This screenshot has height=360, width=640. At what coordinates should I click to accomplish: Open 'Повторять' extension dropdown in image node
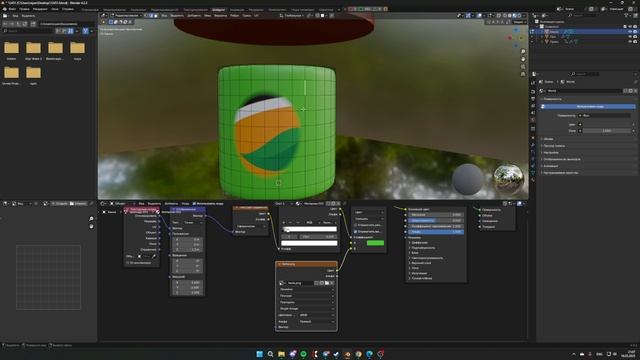click(x=306, y=302)
